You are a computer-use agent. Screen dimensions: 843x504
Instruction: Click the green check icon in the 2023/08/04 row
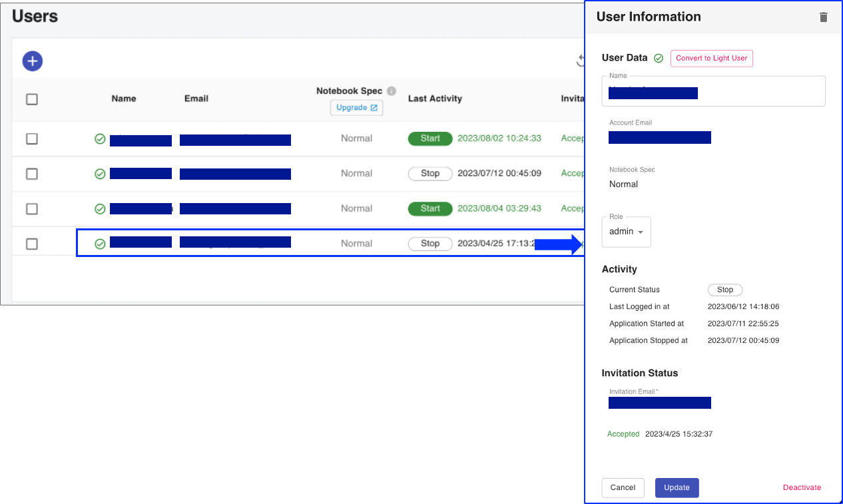(100, 209)
